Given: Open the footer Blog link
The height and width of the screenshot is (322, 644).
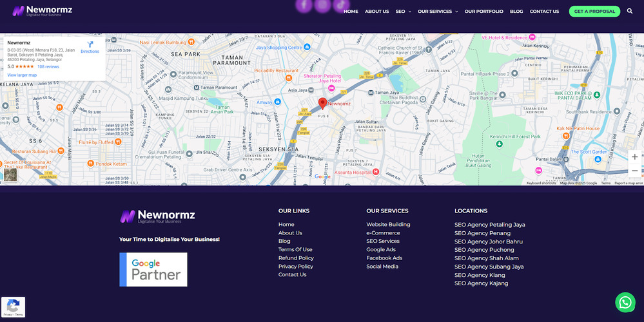Looking at the screenshot, I should pyautogui.click(x=284, y=241).
